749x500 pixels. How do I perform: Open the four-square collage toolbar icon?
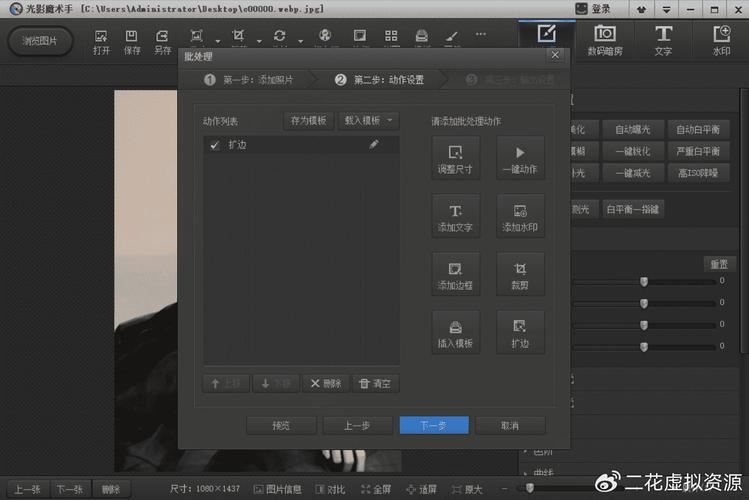pyautogui.click(x=391, y=36)
